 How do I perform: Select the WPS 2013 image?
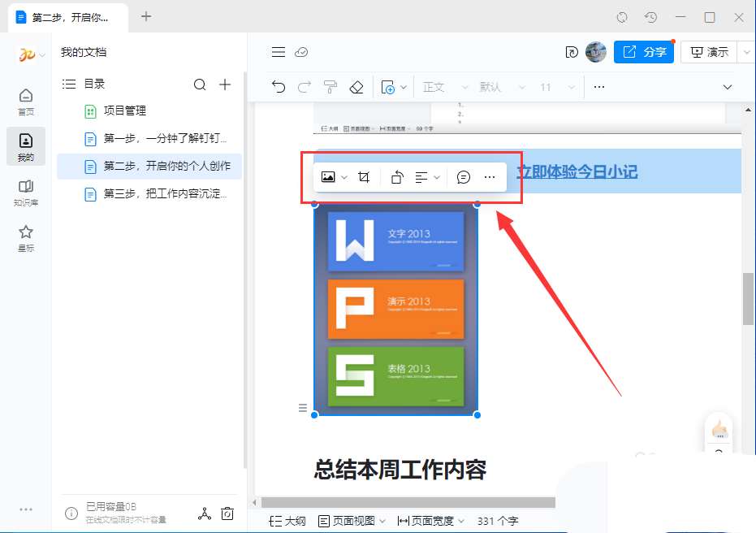click(395, 310)
